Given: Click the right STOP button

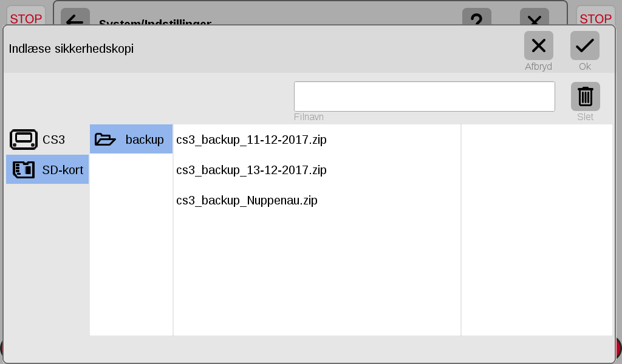Looking at the screenshot, I should pyautogui.click(x=595, y=16).
